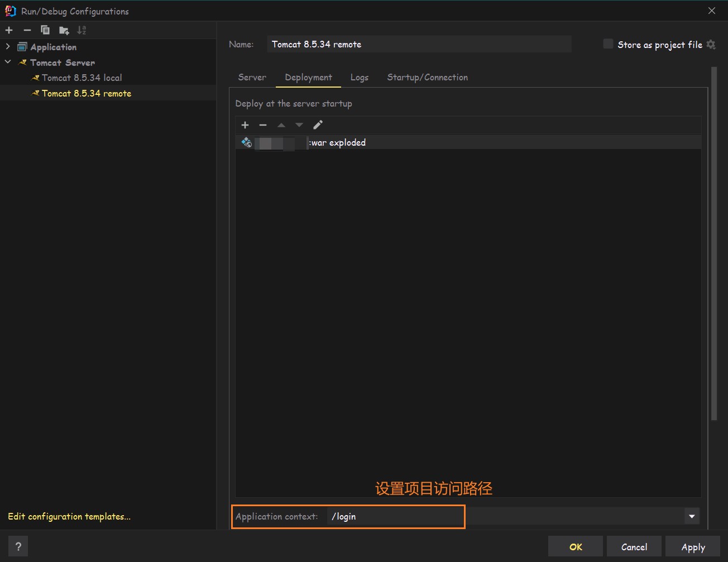The image size is (728, 562).
Task: Open the Application context dropdown
Action: (x=692, y=516)
